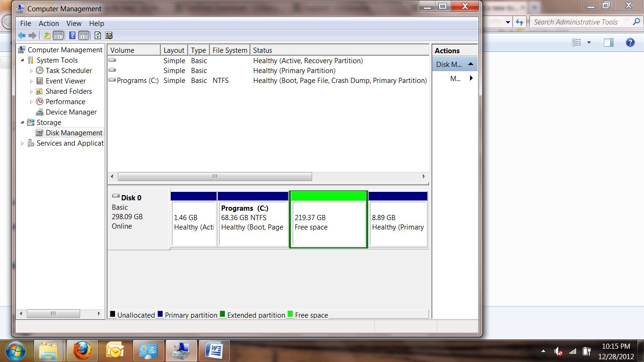Select the Storage icon in tree

[31, 123]
